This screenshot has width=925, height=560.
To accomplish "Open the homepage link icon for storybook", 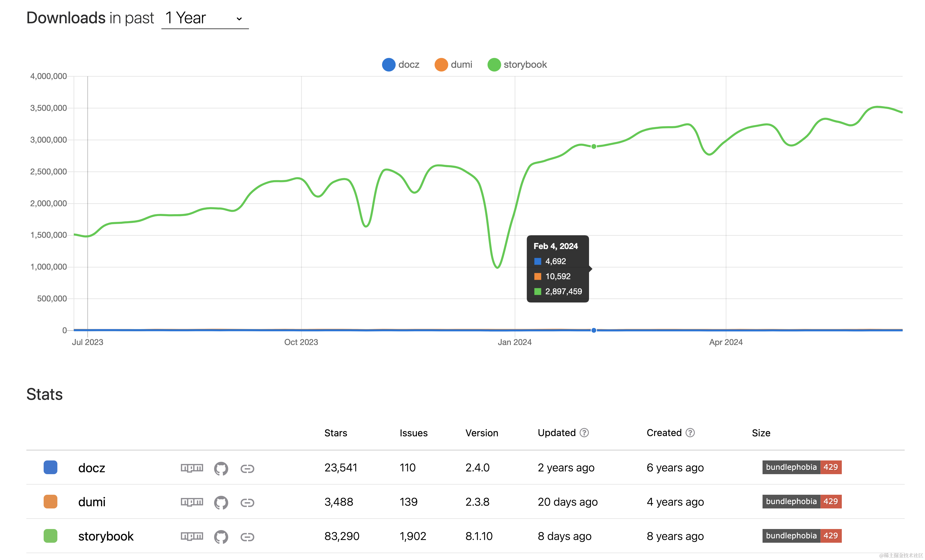I will pyautogui.click(x=247, y=537).
